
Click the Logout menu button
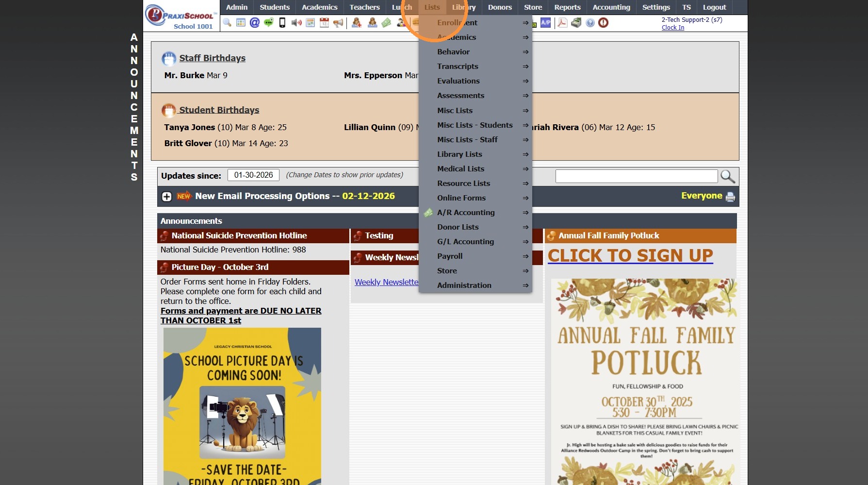(715, 7)
